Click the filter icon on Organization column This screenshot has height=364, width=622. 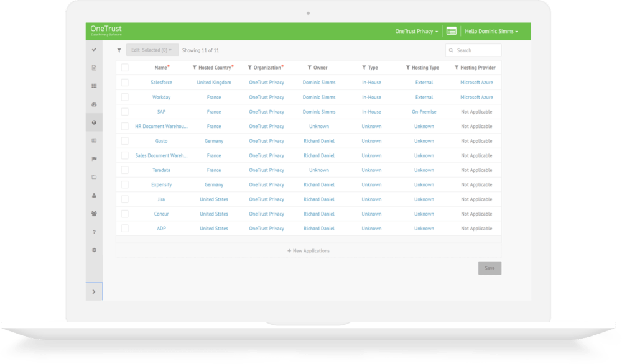(249, 68)
